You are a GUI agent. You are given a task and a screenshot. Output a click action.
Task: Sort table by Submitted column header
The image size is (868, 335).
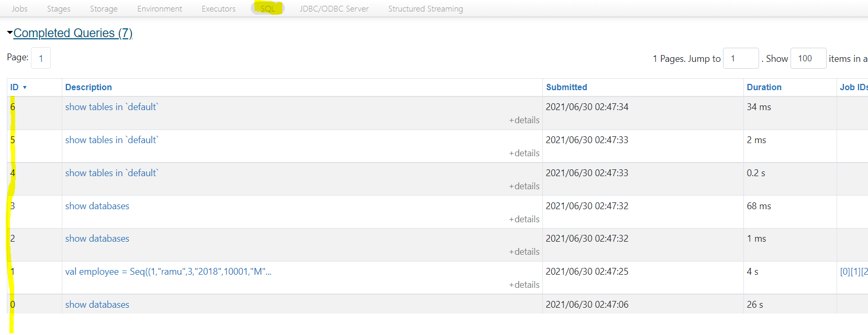click(x=566, y=87)
